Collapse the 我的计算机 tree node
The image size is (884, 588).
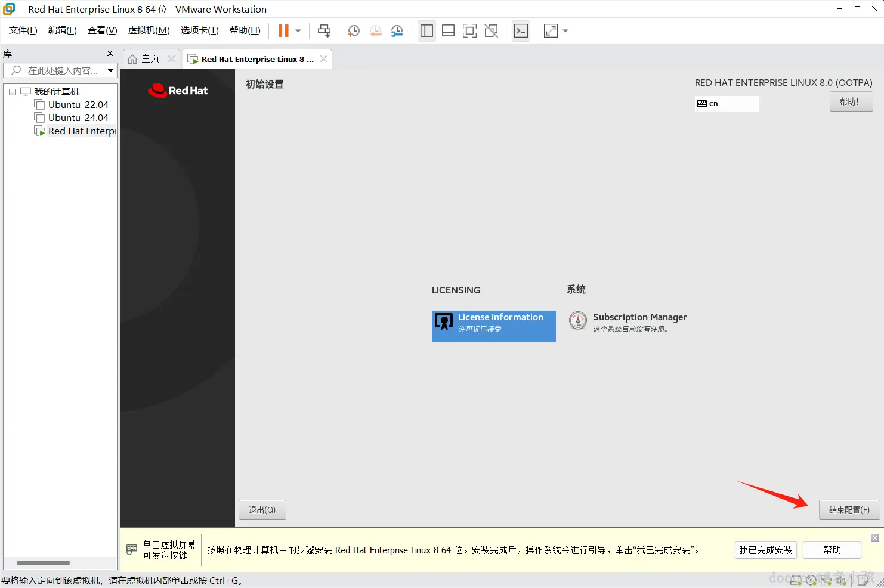12,92
